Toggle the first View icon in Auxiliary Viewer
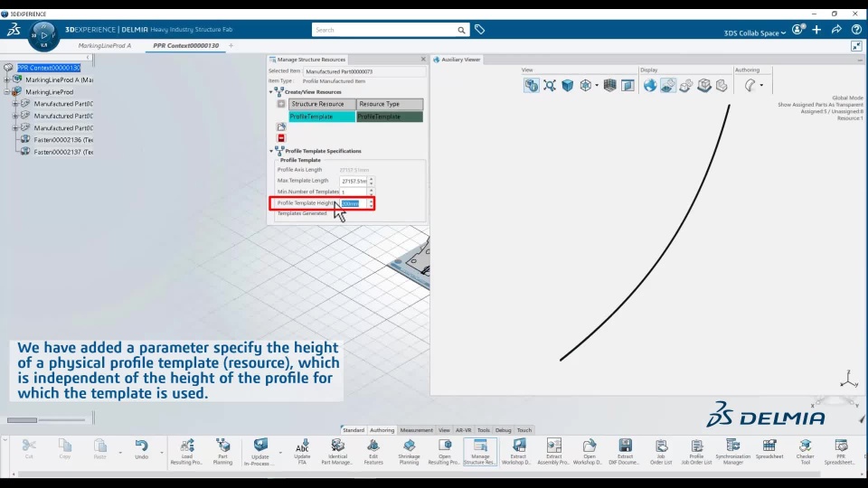This screenshot has height=488, width=868. [x=531, y=85]
